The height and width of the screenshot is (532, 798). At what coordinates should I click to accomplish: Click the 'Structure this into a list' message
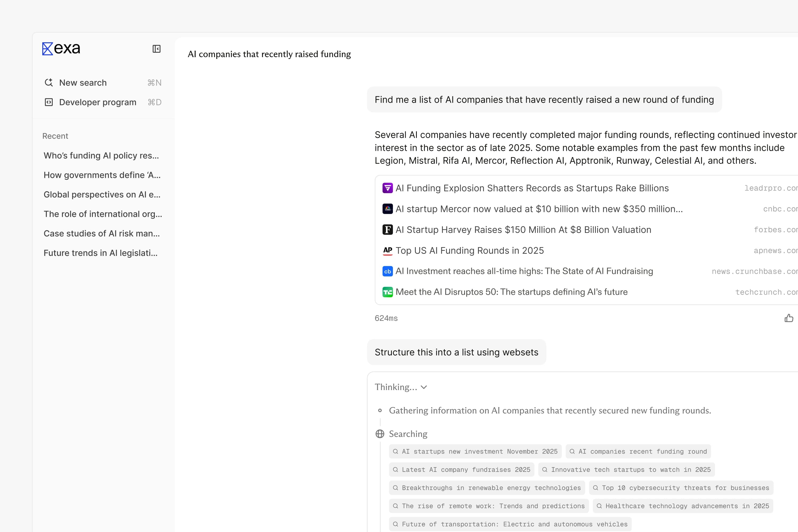pos(456,352)
